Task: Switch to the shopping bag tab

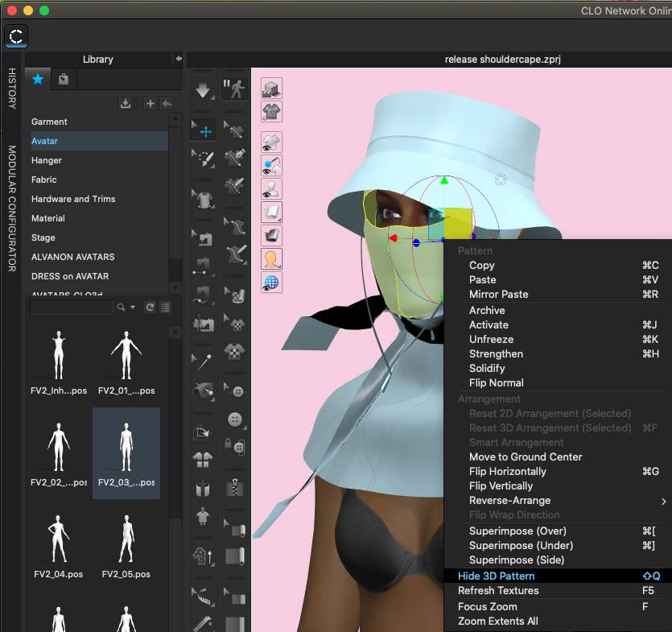Action: pos(64,79)
